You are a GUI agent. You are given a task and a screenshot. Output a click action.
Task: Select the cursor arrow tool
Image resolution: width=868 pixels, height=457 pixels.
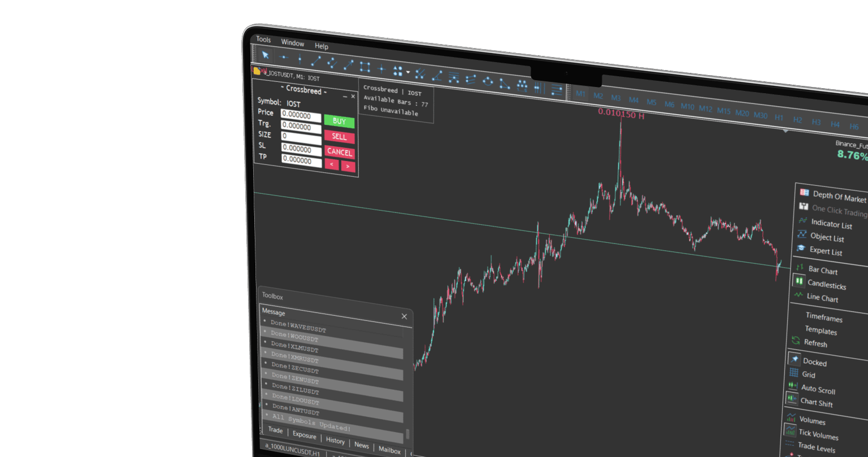click(x=265, y=55)
